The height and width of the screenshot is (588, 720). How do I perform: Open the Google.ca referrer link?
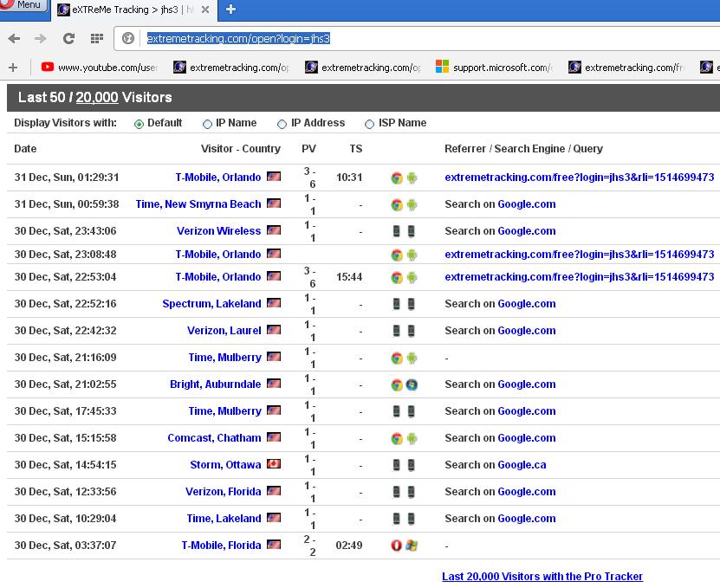click(x=522, y=465)
